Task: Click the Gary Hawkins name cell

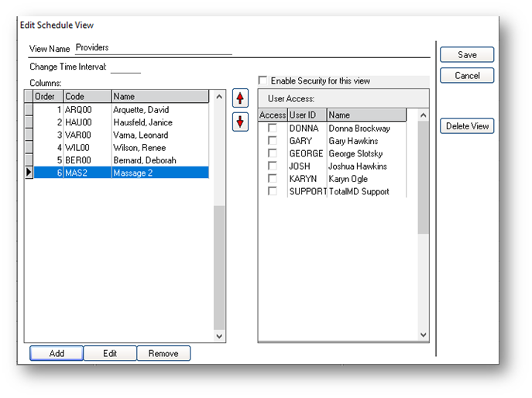Action: tap(366, 141)
